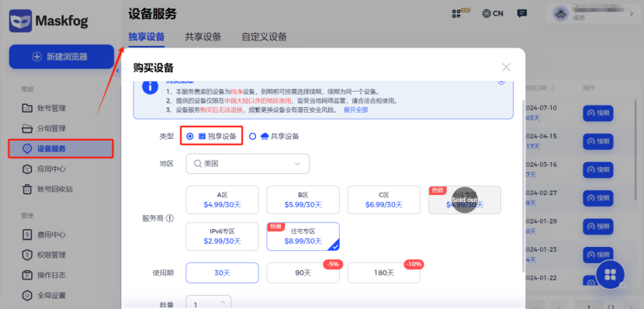This screenshot has height=309, width=644.
Task: Expand the notice with 展开全部
Action: (355, 109)
